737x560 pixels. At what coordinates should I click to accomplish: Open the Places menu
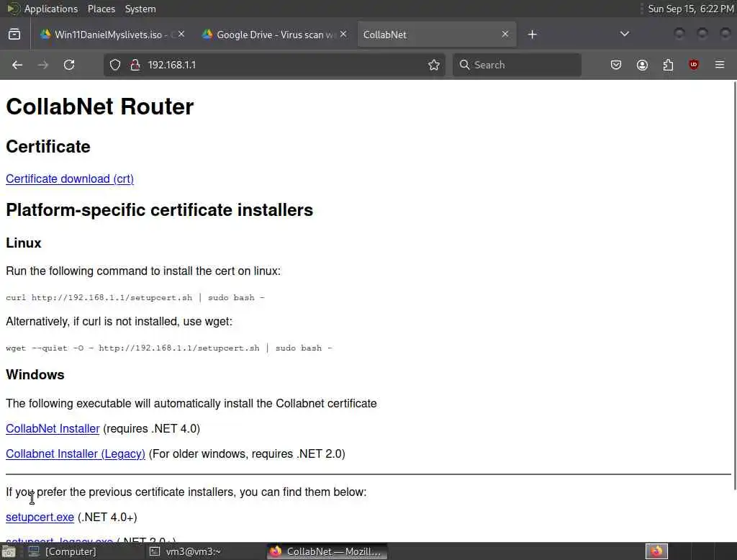[101, 9]
